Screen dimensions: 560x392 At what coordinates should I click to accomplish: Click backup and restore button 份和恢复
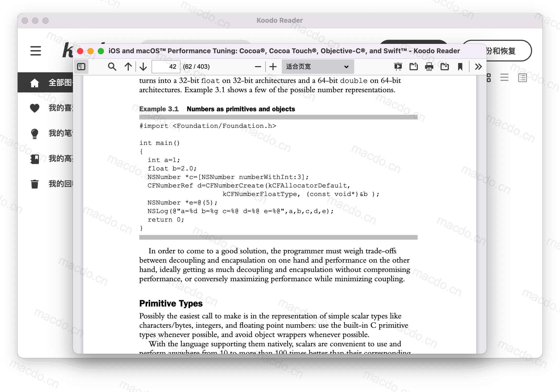click(x=509, y=51)
